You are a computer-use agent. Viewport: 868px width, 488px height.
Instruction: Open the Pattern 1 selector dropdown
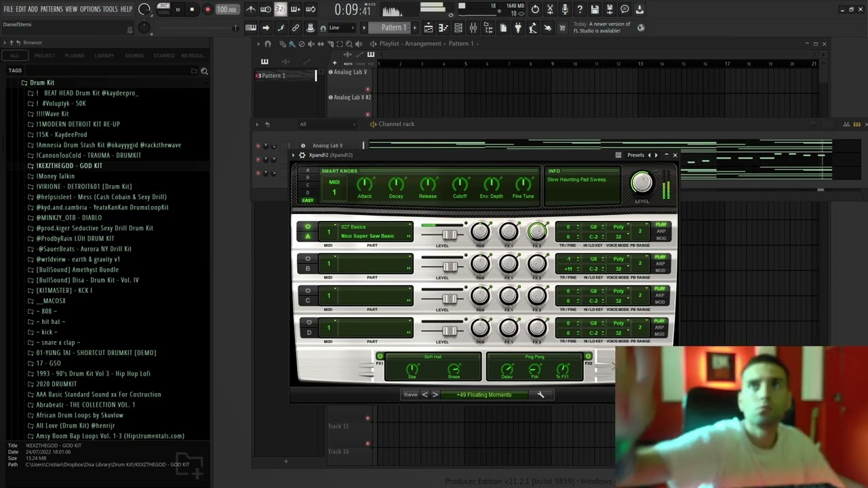pyautogui.click(x=393, y=28)
